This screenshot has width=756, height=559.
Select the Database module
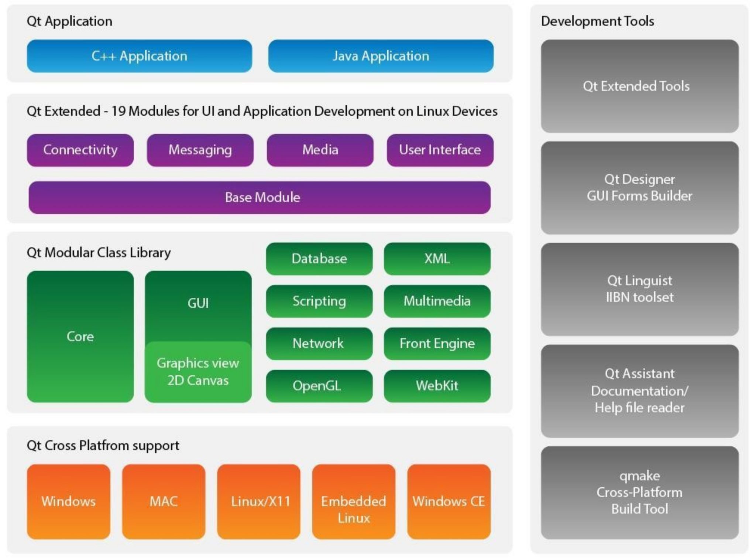(319, 259)
